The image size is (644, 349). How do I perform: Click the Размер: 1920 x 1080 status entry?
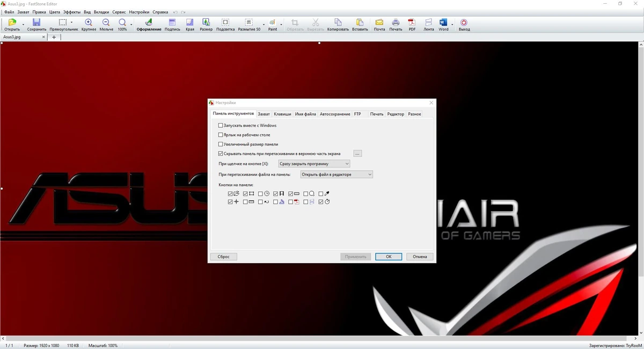tap(41, 346)
